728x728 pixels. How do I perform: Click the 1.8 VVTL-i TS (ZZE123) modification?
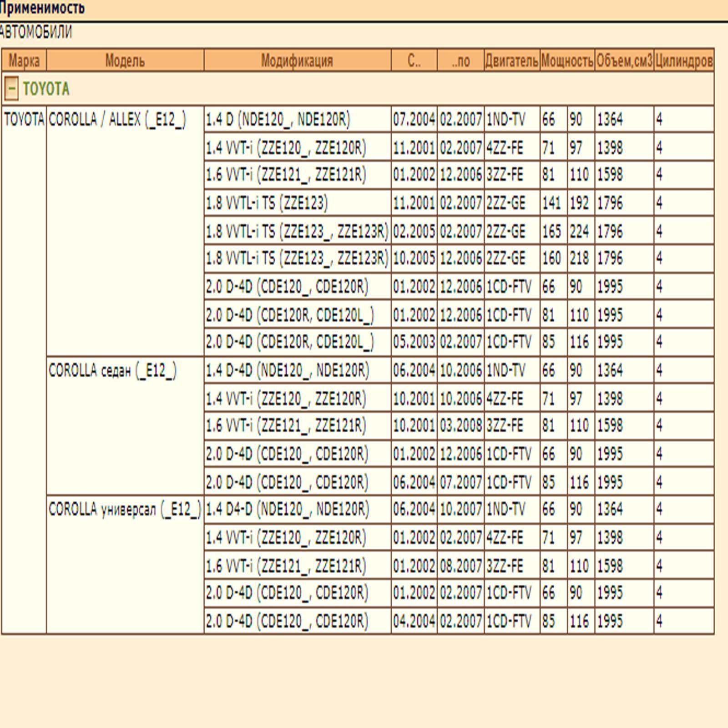(x=267, y=203)
